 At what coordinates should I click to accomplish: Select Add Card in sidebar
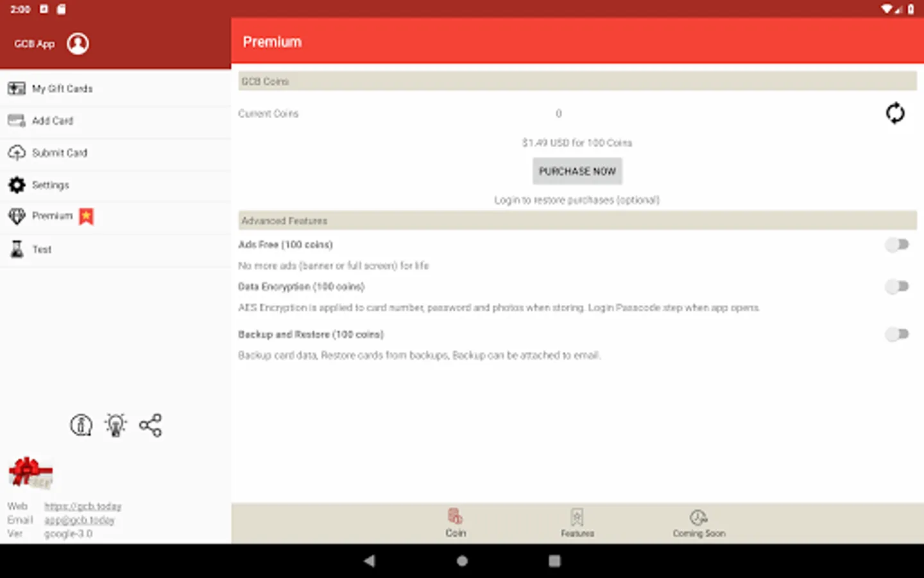click(x=116, y=121)
